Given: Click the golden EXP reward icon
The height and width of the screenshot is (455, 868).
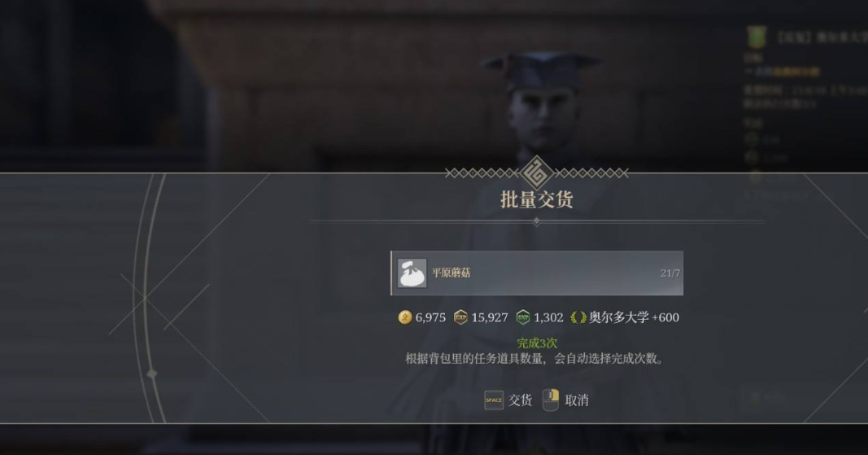Looking at the screenshot, I should (460, 317).
